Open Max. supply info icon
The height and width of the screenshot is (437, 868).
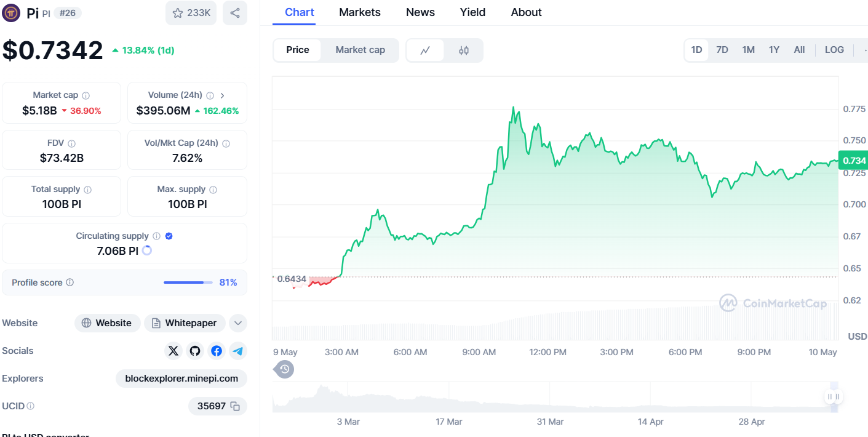coord(213,190)
